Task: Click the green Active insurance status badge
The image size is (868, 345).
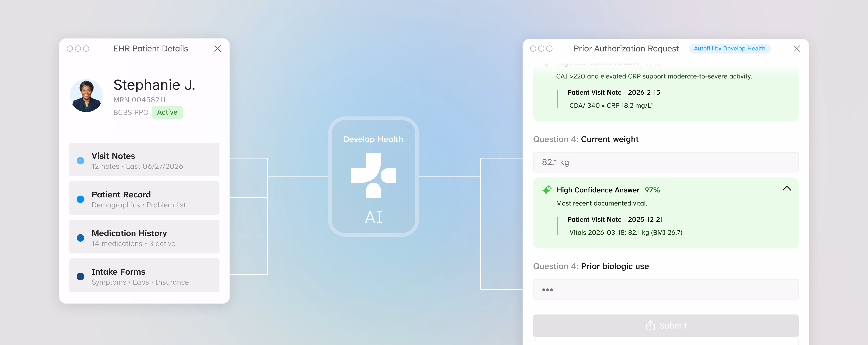Action: tap(167, 113)
